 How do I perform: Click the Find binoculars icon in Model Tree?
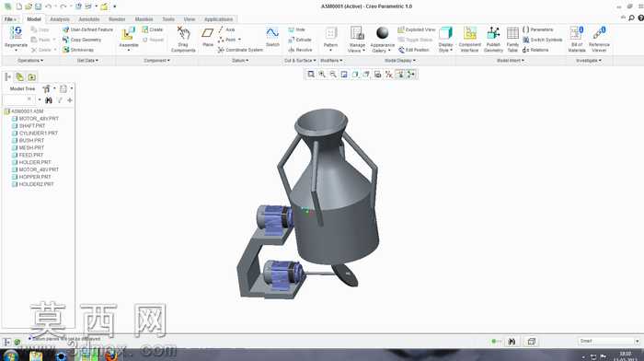point(49,99)
